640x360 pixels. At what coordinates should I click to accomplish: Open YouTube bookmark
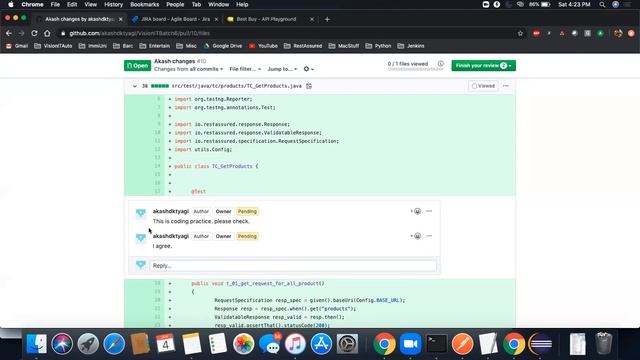263,46
